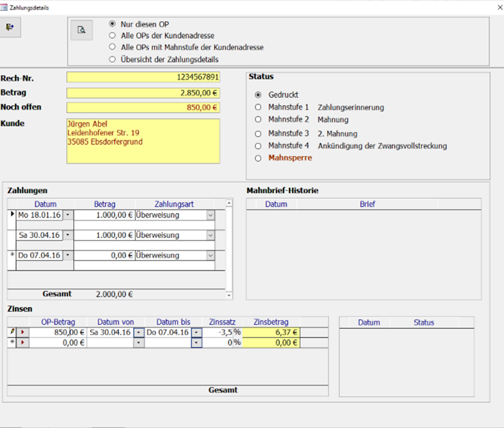Open date picker for Mo 18.01.16 payment
504x428 pixels.
click(68, 215)
